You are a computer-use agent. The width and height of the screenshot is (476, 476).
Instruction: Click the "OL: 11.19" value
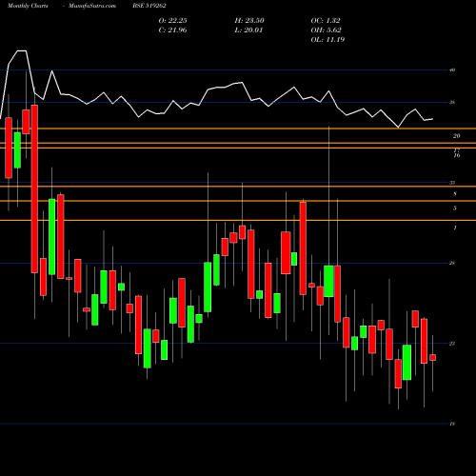[x=327, y=40]
